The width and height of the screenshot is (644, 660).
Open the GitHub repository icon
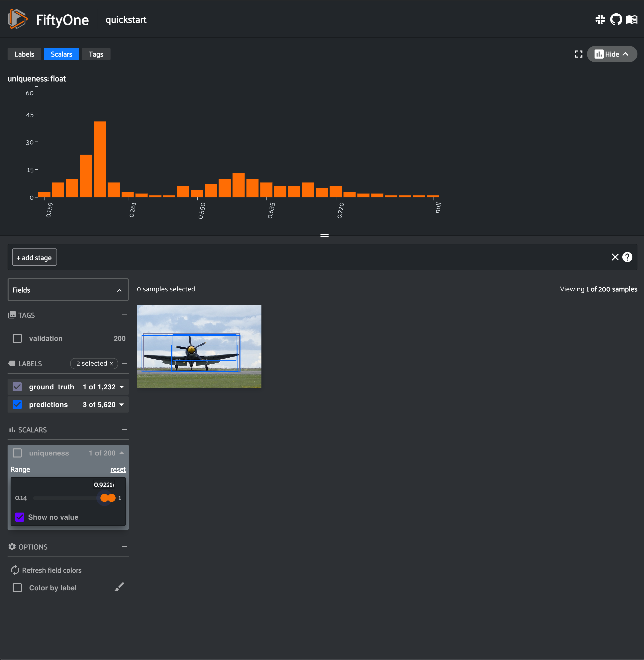[616, 20]
